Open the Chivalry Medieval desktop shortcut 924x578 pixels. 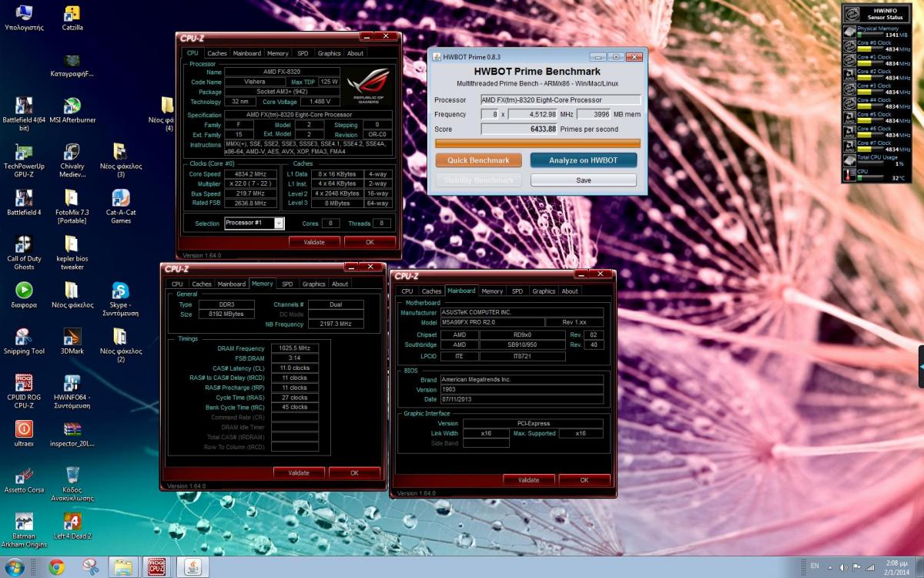click(72, 160)
